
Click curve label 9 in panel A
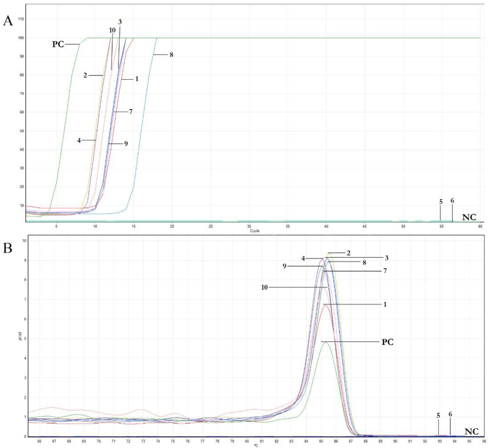126,143
